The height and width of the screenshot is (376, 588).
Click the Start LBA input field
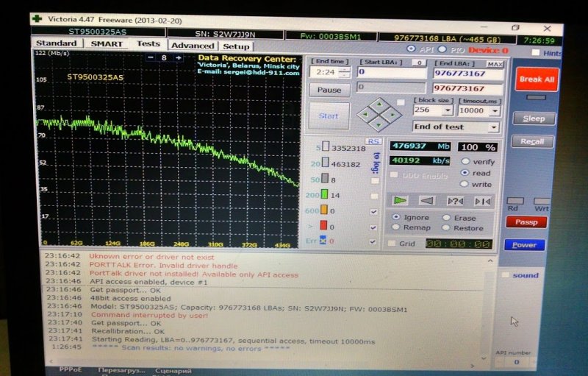pos(391,72)
